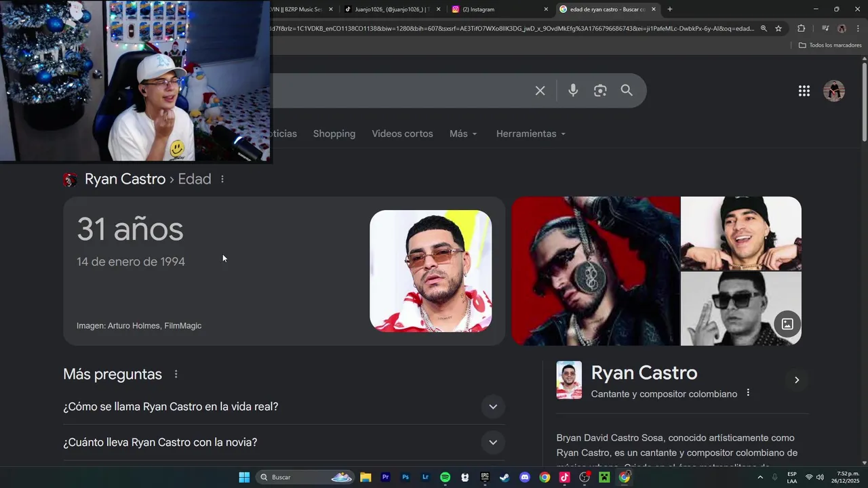Click '14 de enero de 1994' text

coord(131,262)
